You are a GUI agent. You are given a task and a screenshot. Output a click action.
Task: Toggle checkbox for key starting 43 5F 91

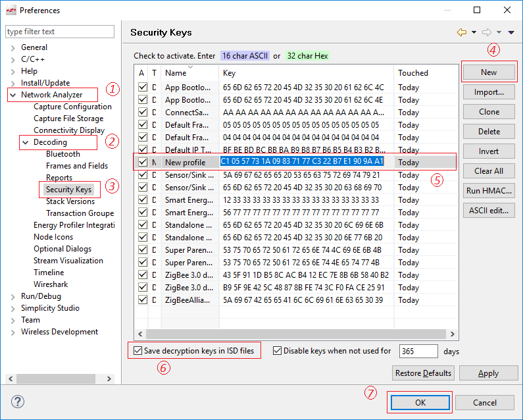point(143,275)
